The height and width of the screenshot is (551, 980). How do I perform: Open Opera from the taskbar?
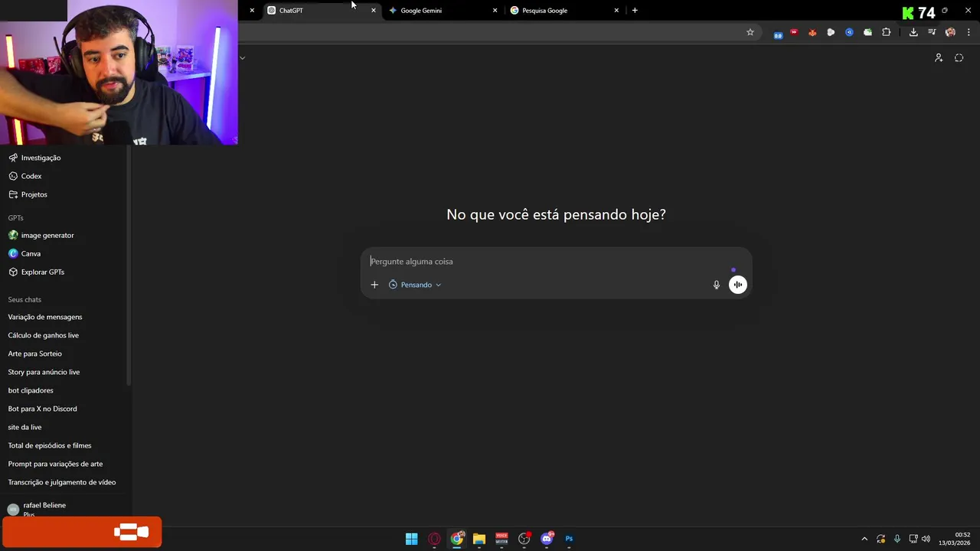pos(434,539)
